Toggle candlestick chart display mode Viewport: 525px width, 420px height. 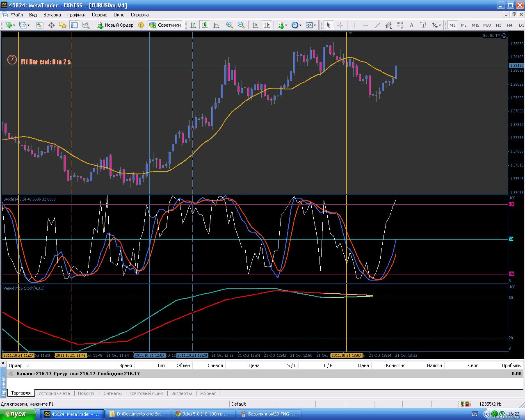(x=205, y=25)
